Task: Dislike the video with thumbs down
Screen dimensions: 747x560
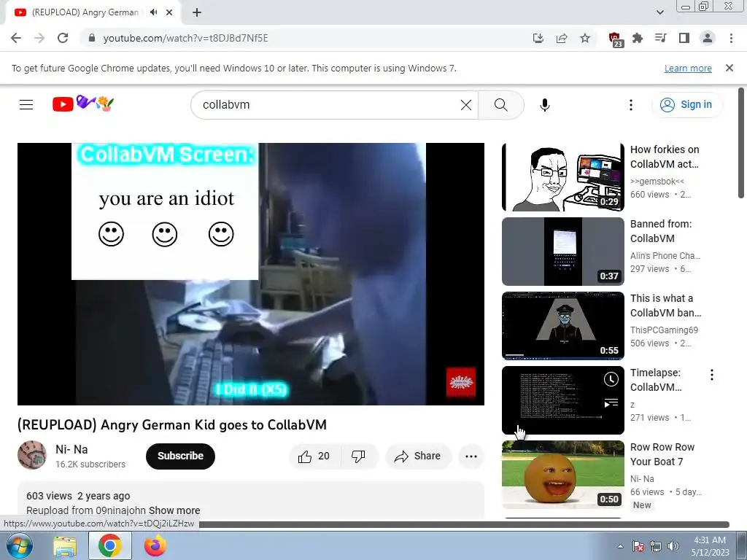Action: tap(358, 456)
